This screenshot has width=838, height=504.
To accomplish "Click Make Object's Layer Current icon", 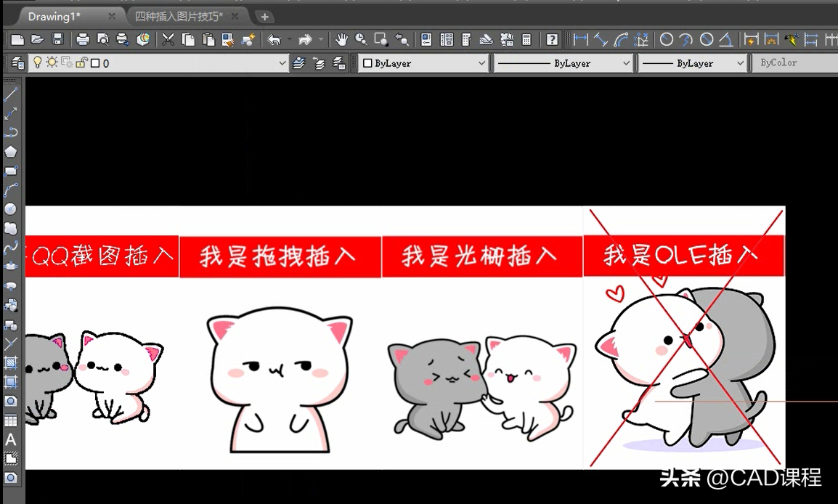I will [x=299, y=63].
